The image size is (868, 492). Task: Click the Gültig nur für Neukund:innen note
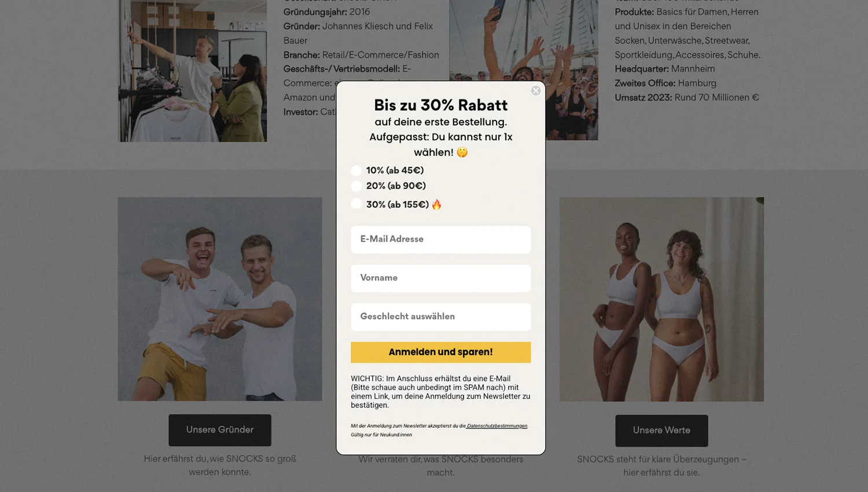click(x=381, y=435)
